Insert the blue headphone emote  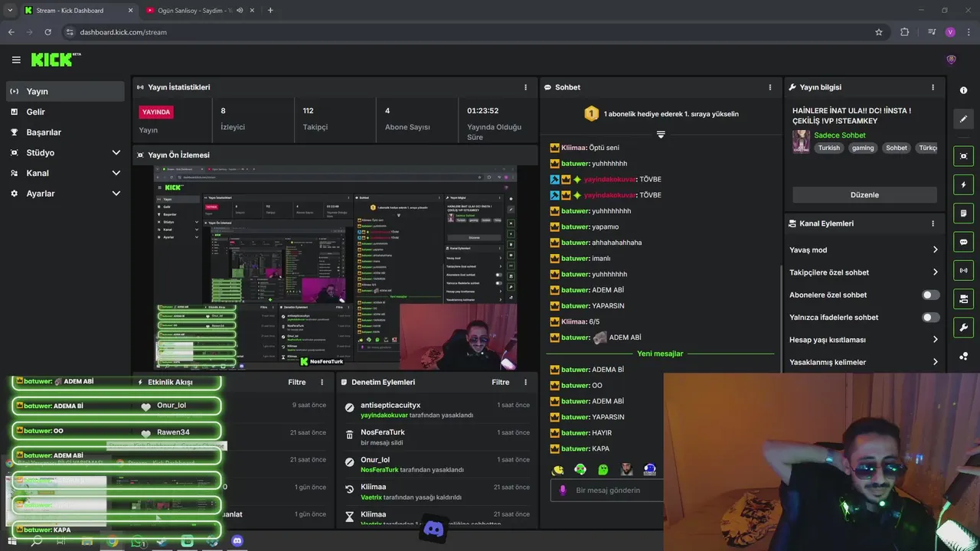coord(649,469)
